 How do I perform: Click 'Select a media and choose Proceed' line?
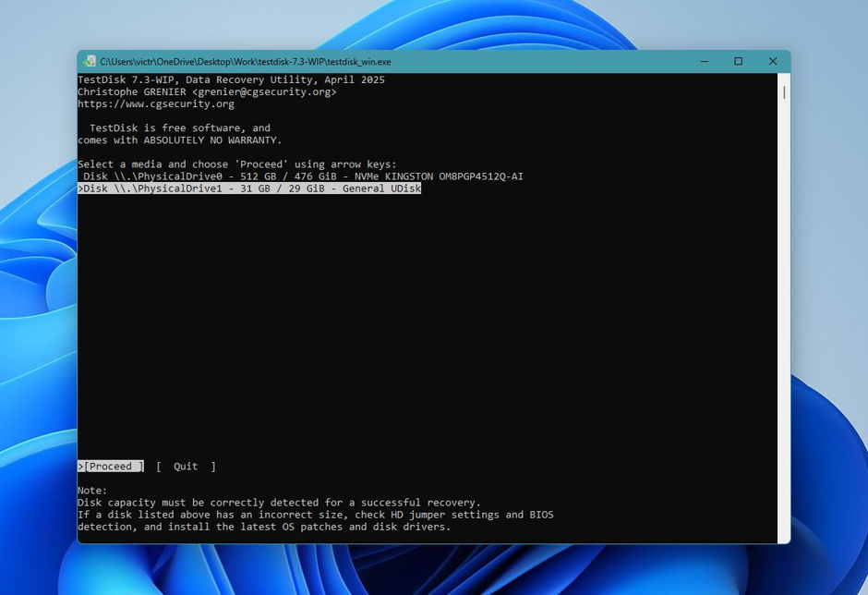(x=237, y=164)
